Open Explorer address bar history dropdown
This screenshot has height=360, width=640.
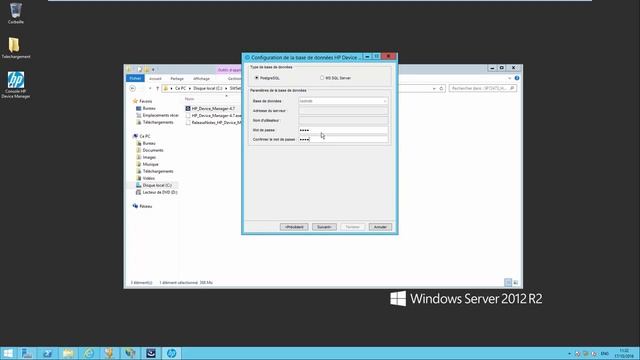(434, 88)
